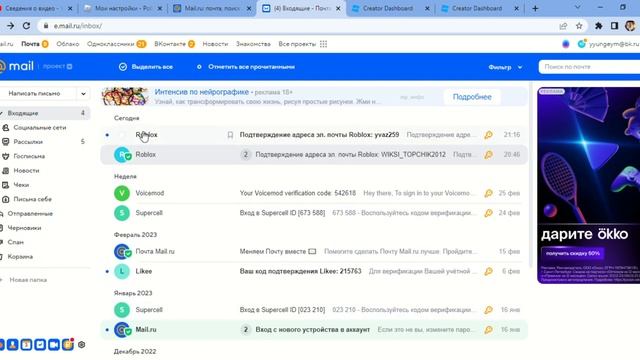Click 'получить скидку 50%' in Okko ad
The height and width of the screenshot is (360, 640).
573,253
